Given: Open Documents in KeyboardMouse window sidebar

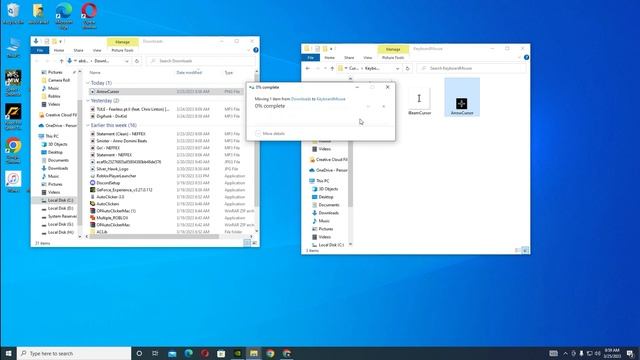Looking at the screenshot, I should click(329, 205).
